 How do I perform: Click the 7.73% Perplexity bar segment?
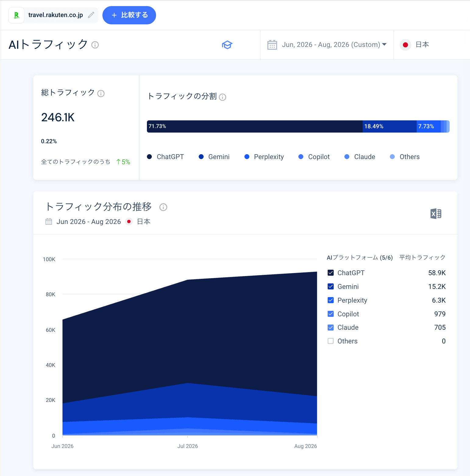click(x=429, y=126)
